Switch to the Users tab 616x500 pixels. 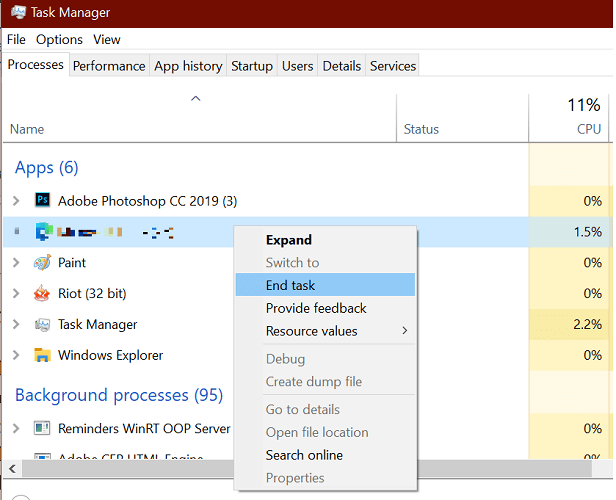(x=297, y=66)
